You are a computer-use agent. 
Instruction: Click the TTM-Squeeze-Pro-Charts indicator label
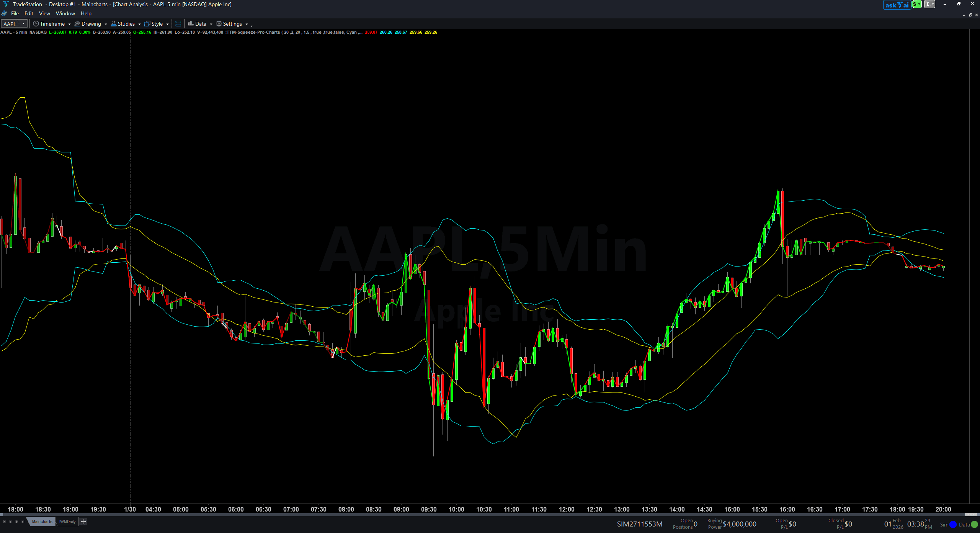click(x=253, y=33)
